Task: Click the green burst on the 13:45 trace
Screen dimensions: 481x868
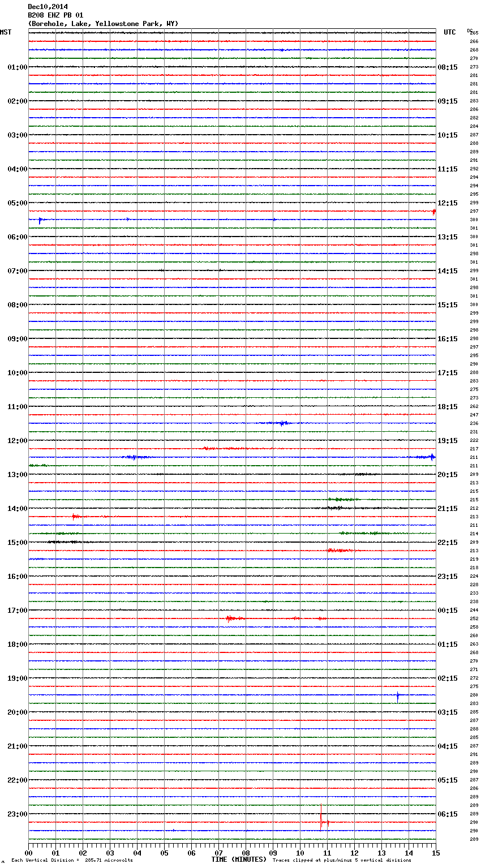Action: 343,499
